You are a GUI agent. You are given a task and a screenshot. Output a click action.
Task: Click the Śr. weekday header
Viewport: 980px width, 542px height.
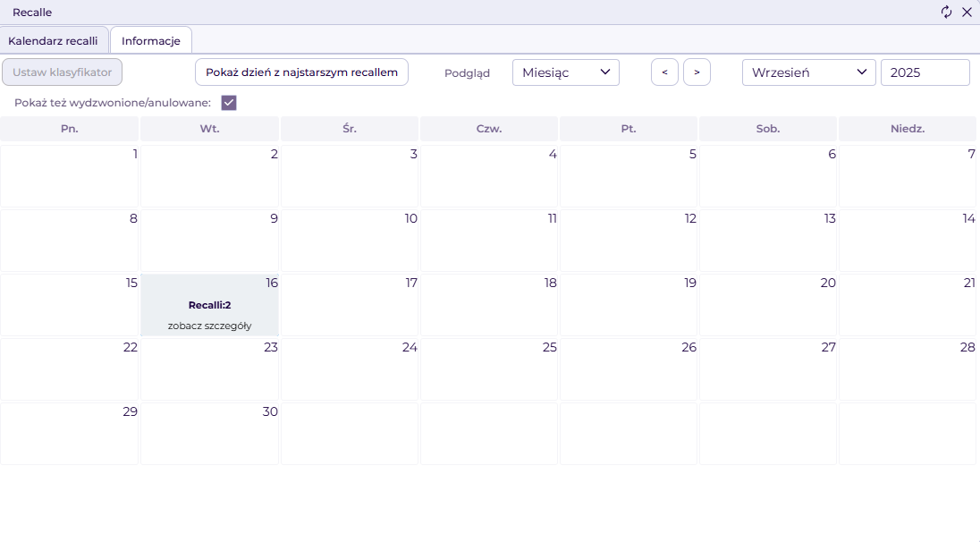click(350, 129)
